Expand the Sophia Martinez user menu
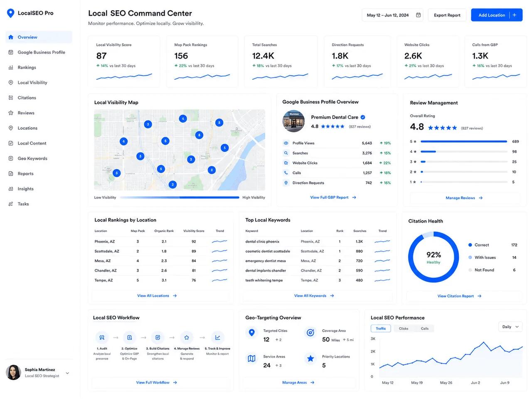 (67, 373)
